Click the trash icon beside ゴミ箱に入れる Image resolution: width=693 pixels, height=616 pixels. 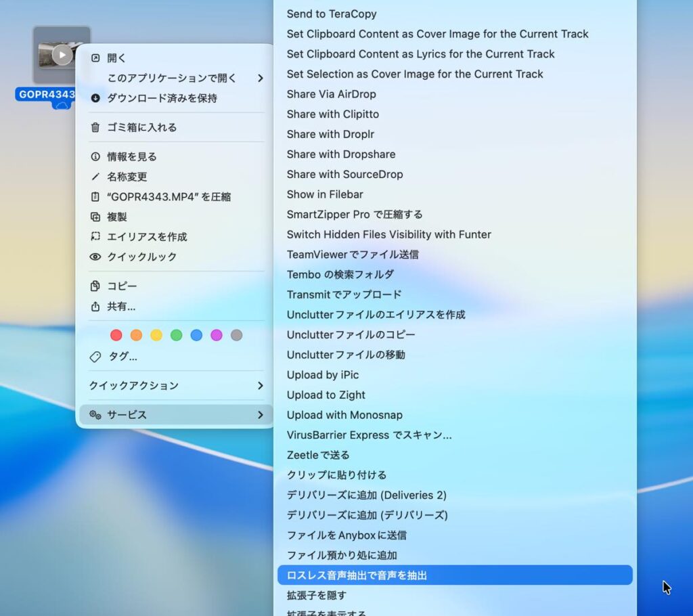(x=95, y=127)
